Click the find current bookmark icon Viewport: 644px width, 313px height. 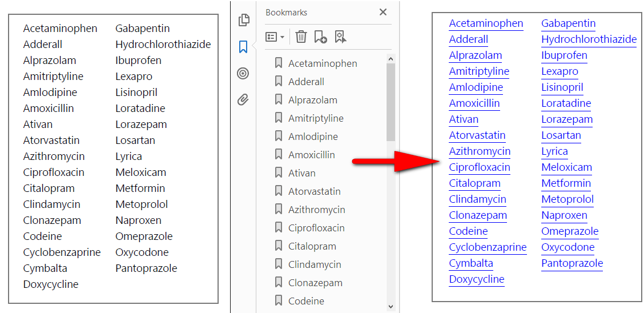(x=341, y=37)
